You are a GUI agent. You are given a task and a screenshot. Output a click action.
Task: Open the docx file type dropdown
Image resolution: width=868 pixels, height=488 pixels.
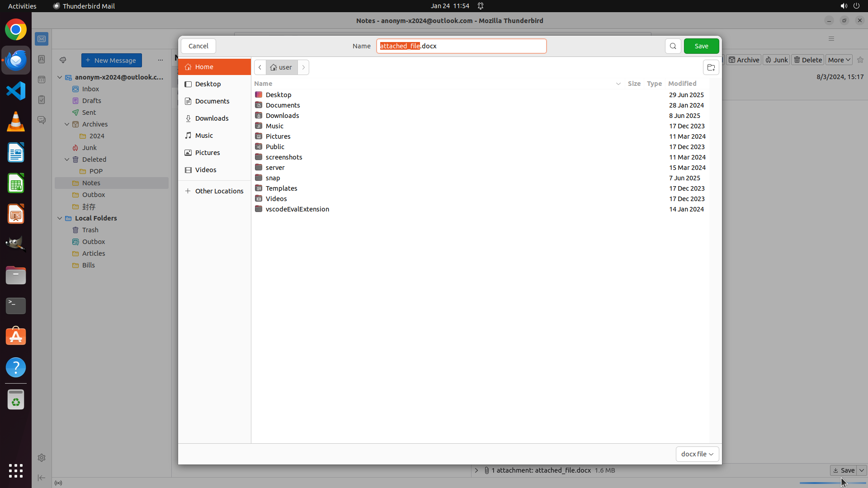tap(697, 454)
